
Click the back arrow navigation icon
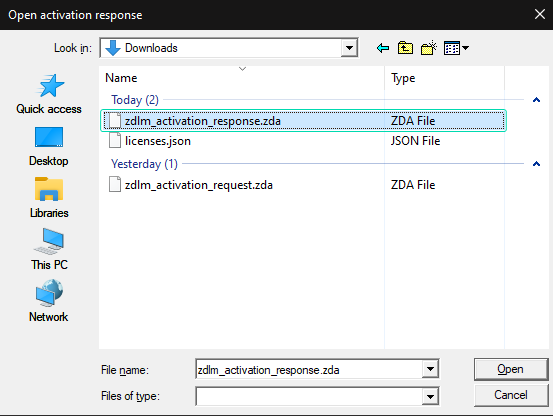click(383, 48)
